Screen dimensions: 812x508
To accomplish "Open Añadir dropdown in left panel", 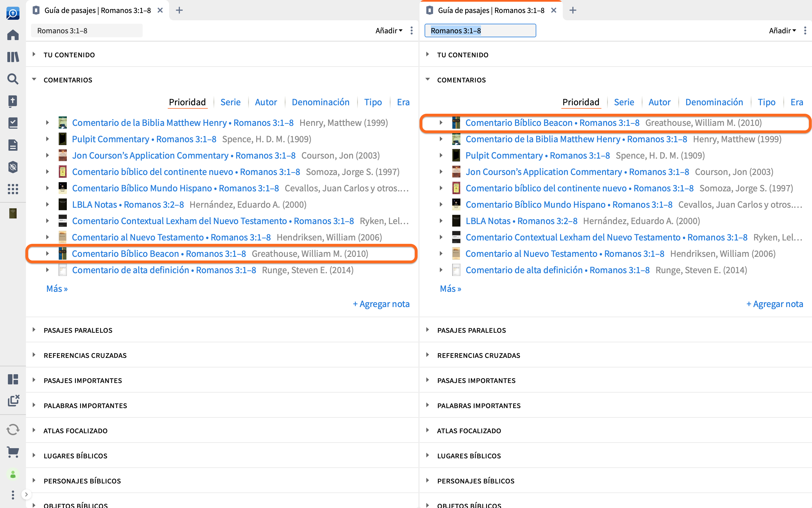I will click(x=389, y=30).
